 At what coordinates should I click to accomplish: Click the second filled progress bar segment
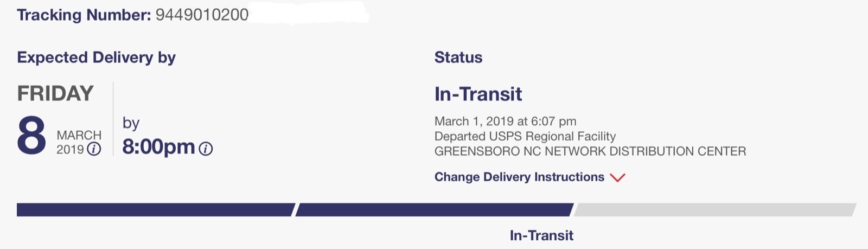click(434, 210)
